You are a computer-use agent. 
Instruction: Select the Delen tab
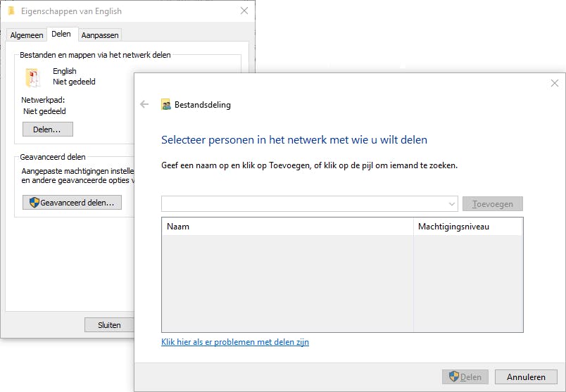pos(61,34)
